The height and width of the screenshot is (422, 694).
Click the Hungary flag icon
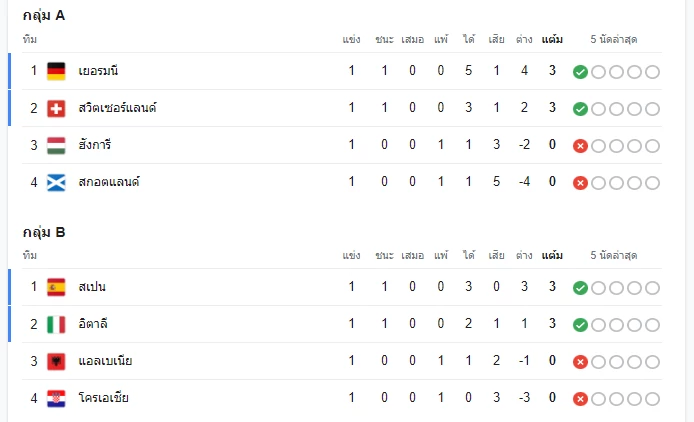point(56,146)
